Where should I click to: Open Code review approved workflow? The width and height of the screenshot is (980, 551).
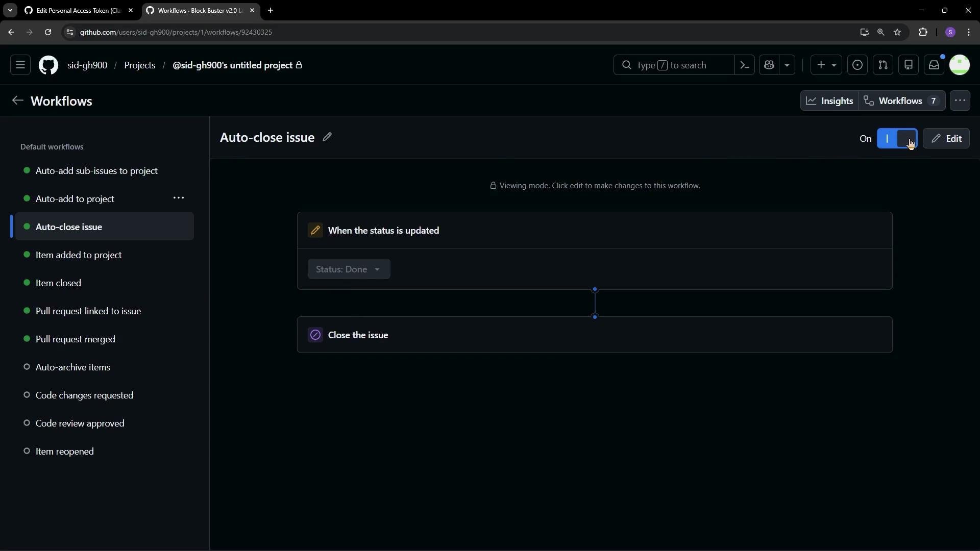pyautogui.click(x=105, y=423)
